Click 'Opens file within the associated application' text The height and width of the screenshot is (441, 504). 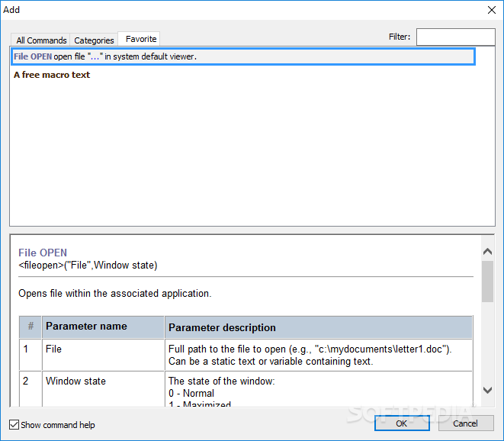coord(114,293)
